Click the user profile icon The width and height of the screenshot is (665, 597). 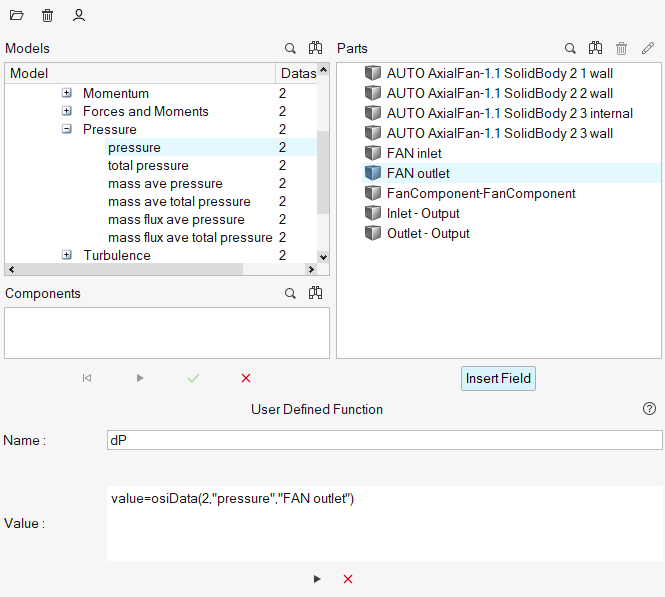(x=79, y=15)
